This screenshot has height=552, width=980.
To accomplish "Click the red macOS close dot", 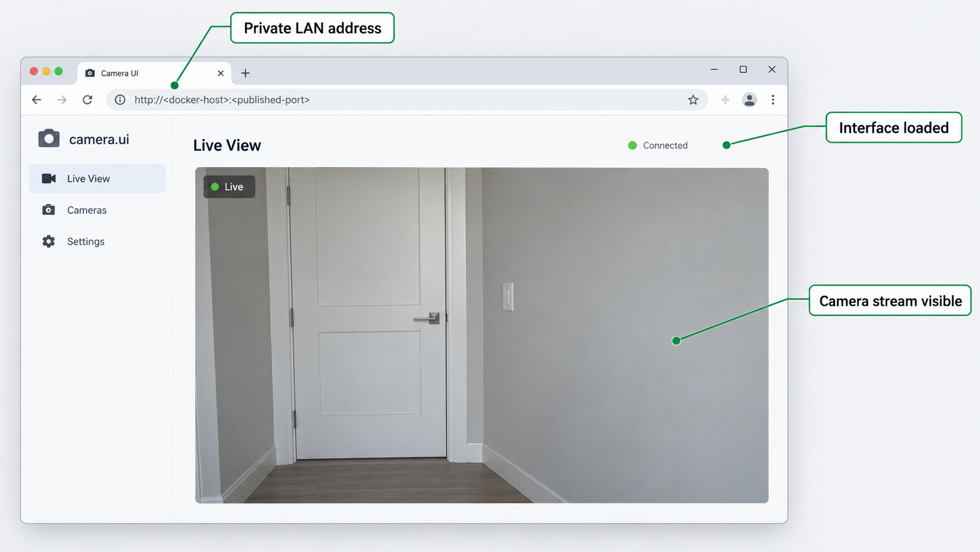I will tap(34, 71).
